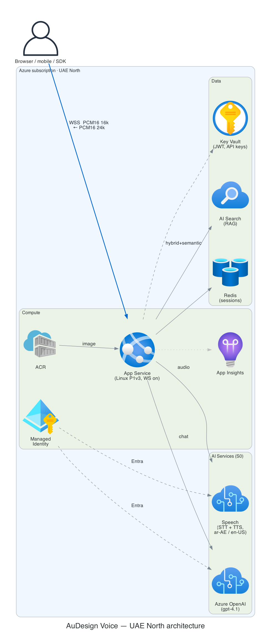Select the 'Compute' group title
Screen dimensions: 271x644
point(31,313)
